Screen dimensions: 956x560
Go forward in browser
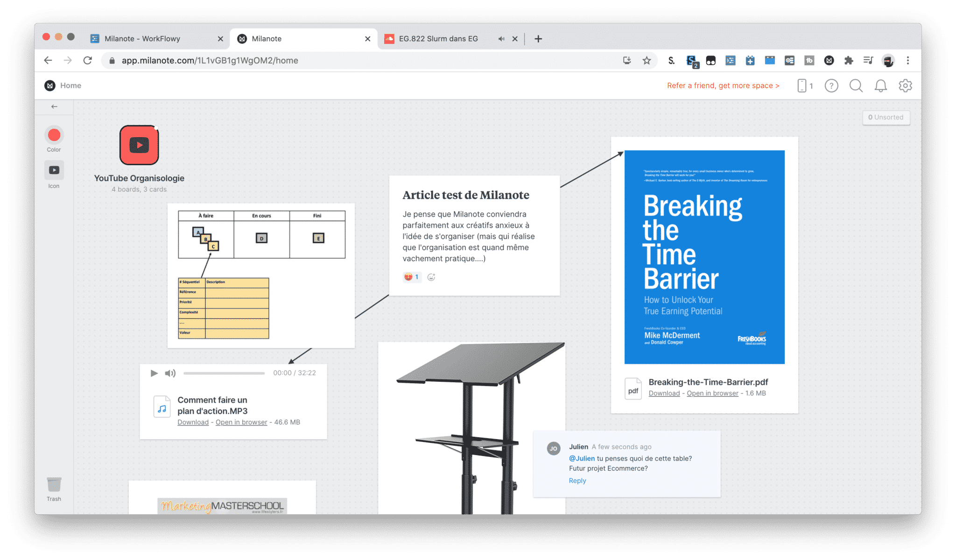[68, 60]
